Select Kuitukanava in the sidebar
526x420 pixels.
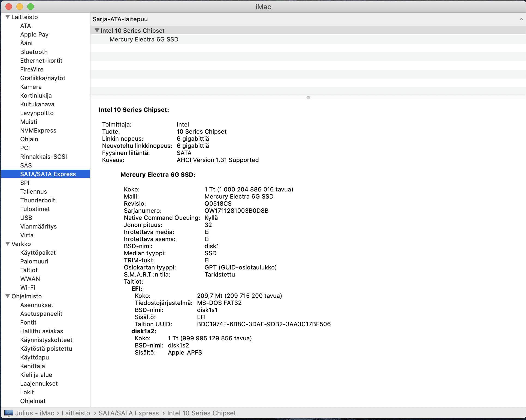[x=37, y=104]
